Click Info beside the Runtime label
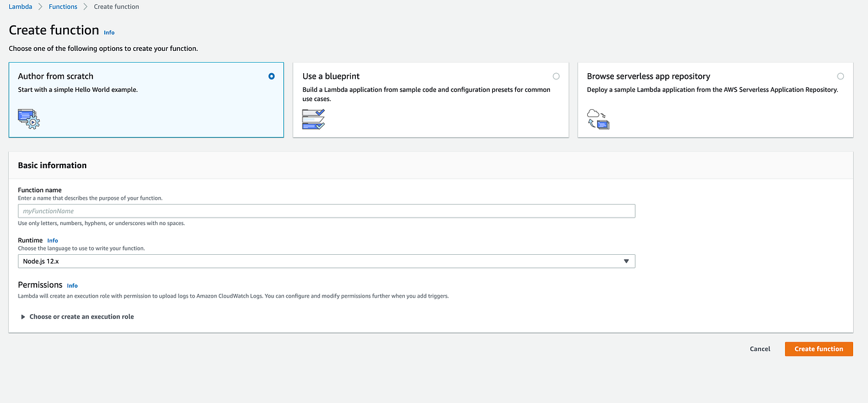This screenshot has height=403, width=868. click(53, 240)
